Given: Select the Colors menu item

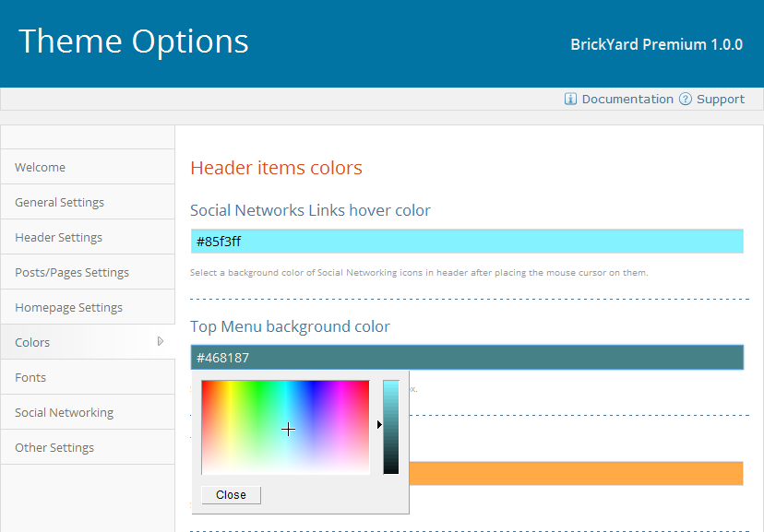Looking at the screenshot, I should 88,342.
